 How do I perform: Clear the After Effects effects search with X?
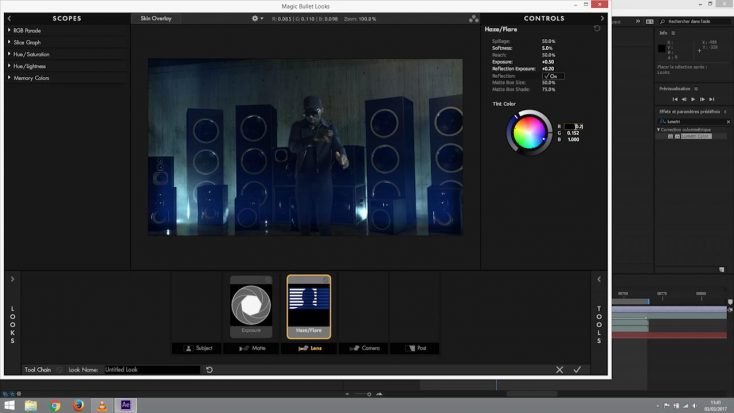[728, 122]
